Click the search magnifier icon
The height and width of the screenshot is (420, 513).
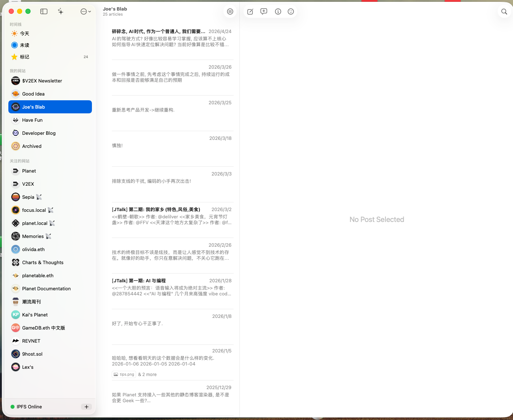tap(504, 12)
